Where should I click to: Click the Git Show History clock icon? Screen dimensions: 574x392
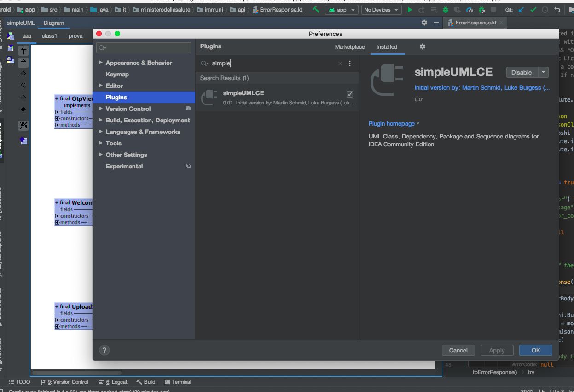tap(545, 10)
